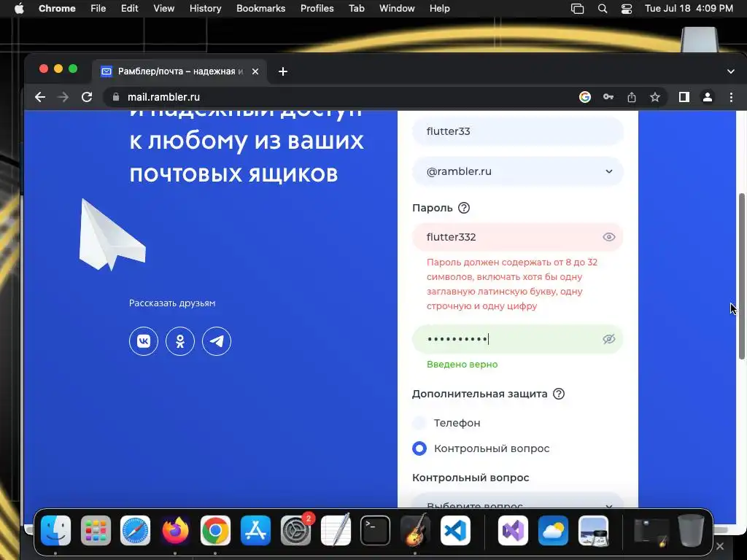
Task: Click the Рассказать друзьям text
Action: click(x=172, y=303)
